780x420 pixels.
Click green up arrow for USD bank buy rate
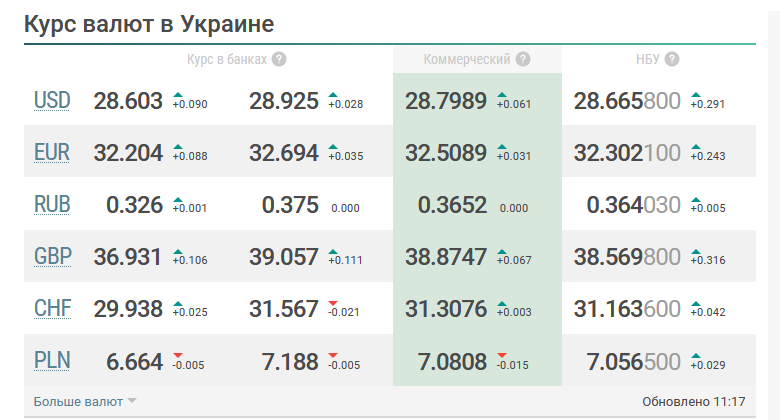(x=178, y=95)
